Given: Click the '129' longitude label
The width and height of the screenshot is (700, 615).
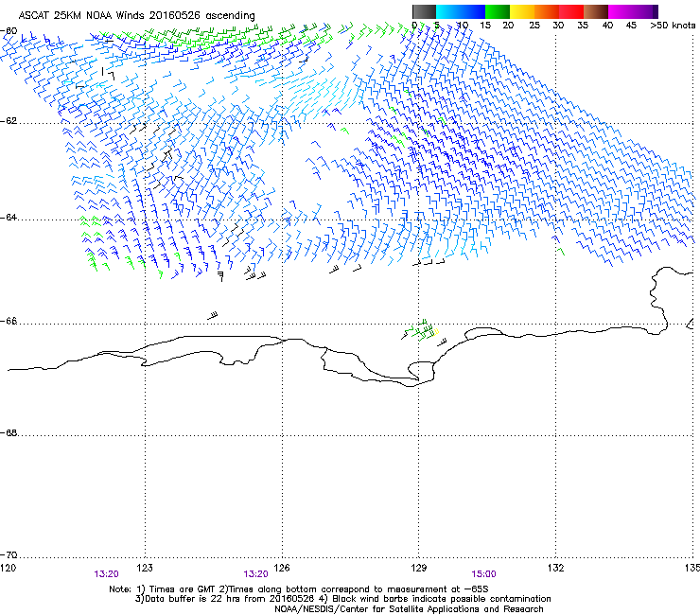Looking at the screenshot, I should (x=419, y=568).
